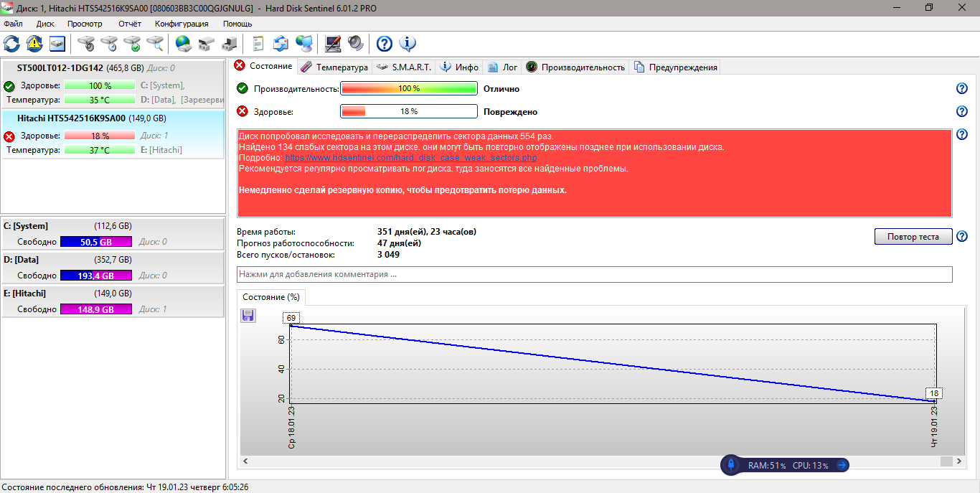Select the C: [System] partition
The height and width of the screenshot is (493, 980).
(113, 233)
